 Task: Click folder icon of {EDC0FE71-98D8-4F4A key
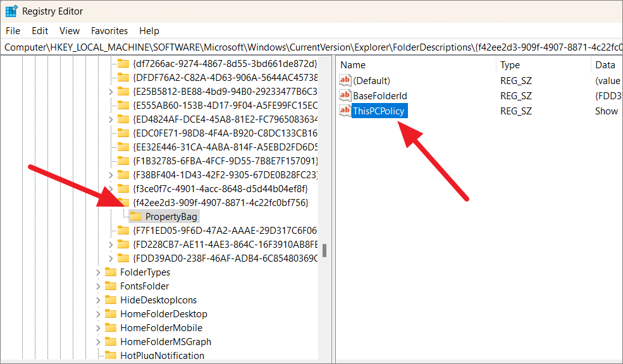coord(123,133)
